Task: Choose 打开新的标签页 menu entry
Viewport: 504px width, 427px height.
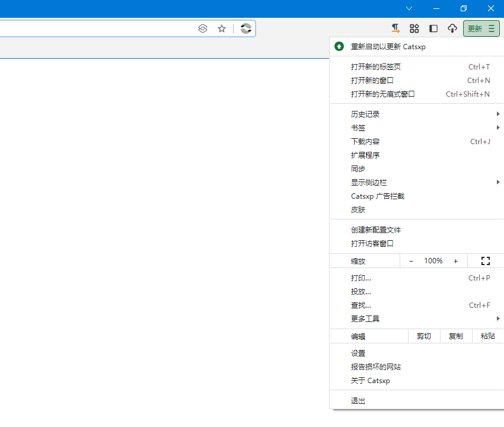Action: tap(417, 67)
